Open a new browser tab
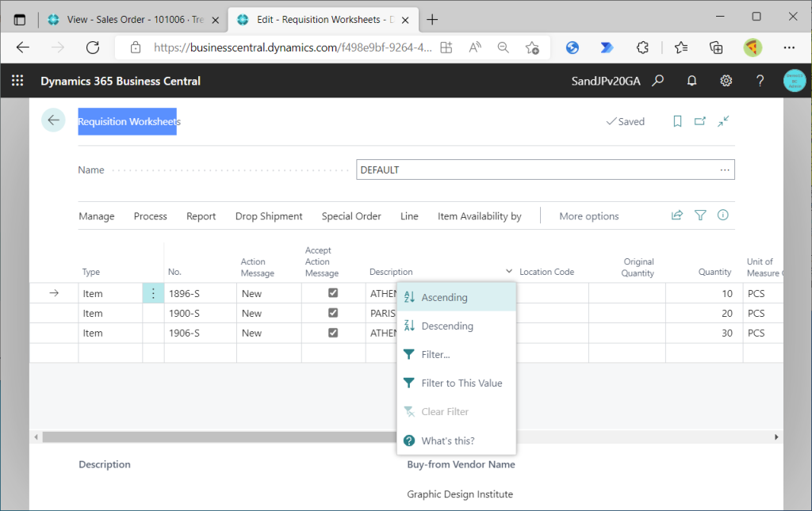The image size is (812, 511). click(432, 20)
